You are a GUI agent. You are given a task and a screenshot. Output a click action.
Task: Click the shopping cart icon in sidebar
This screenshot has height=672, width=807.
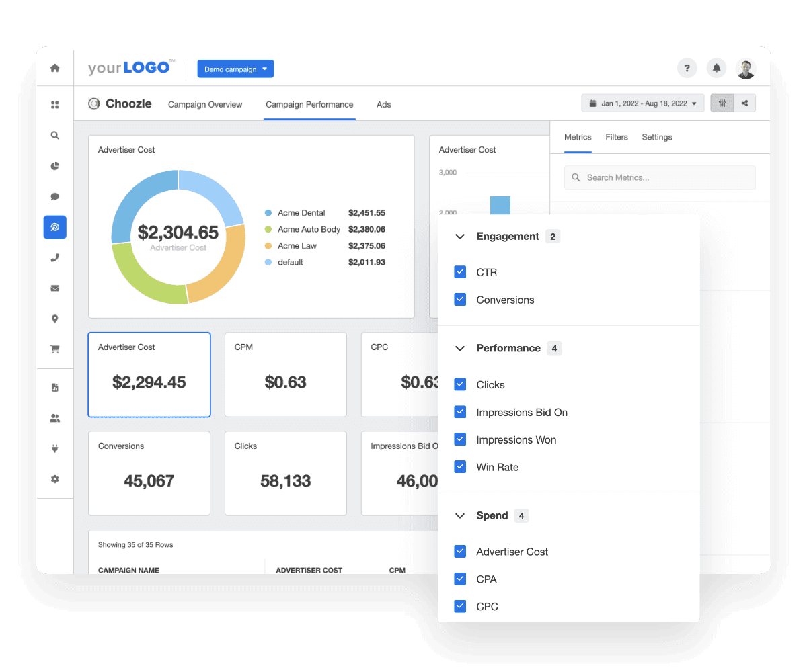pyautogui.click(x=54, y=349)
